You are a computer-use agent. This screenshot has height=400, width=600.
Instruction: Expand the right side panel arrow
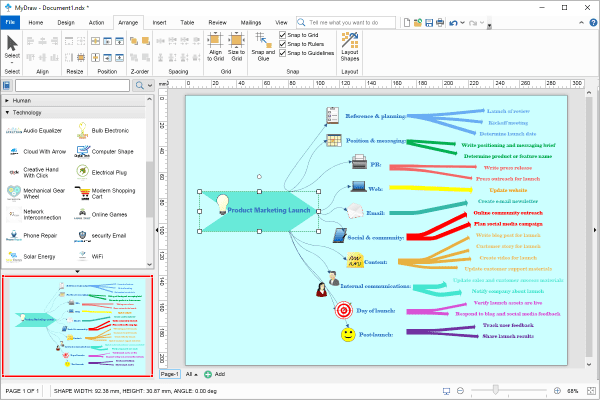(595, 230)
